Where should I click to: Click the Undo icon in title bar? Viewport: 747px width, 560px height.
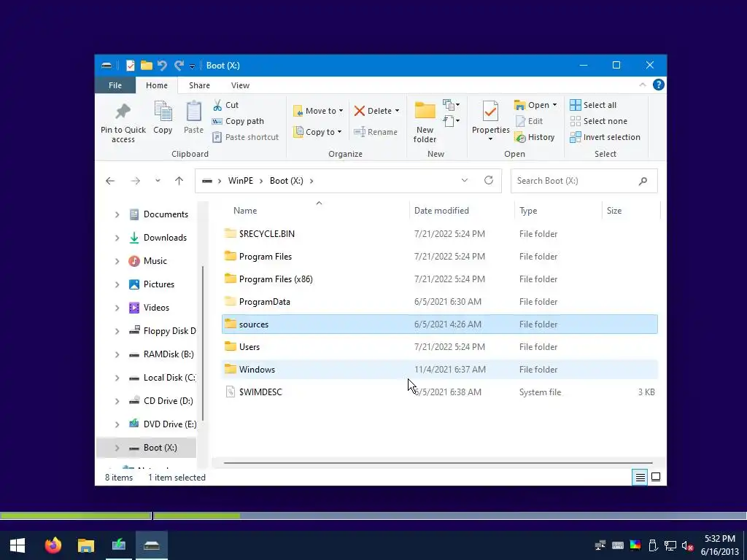coord(162,66)
